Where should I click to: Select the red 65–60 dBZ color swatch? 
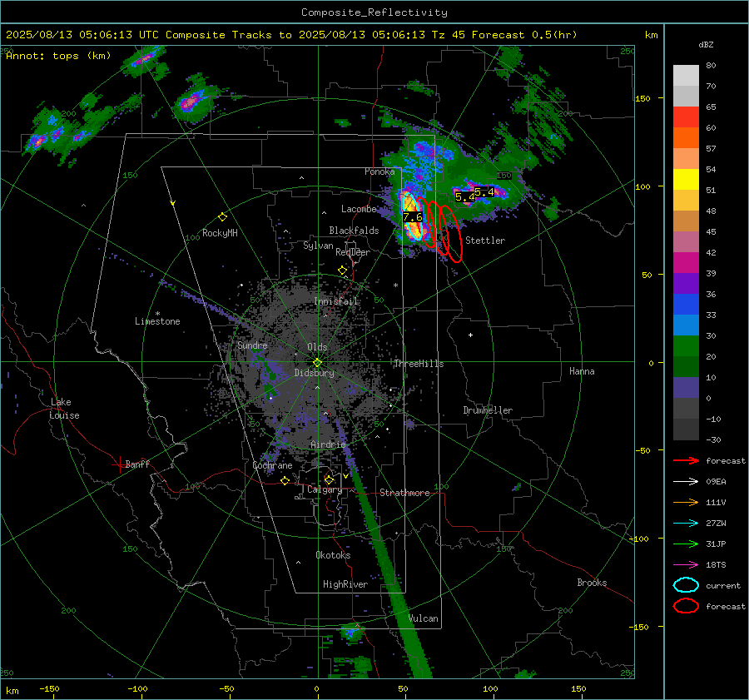tap(686, 117)
